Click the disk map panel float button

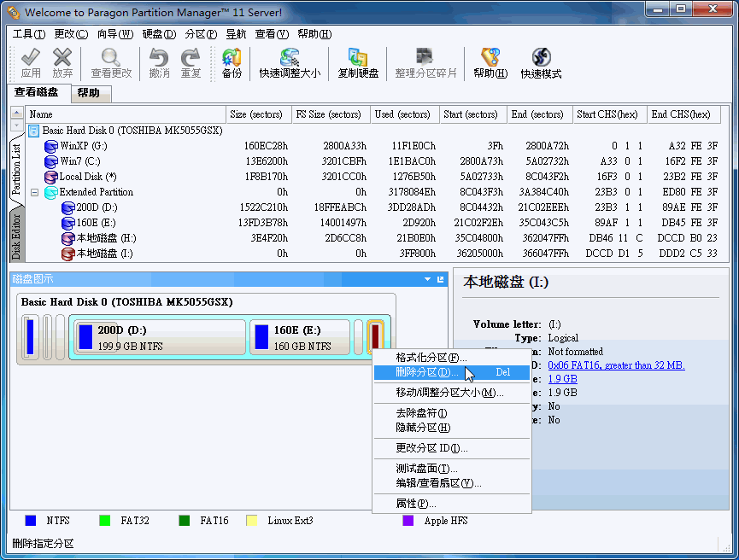441,279
